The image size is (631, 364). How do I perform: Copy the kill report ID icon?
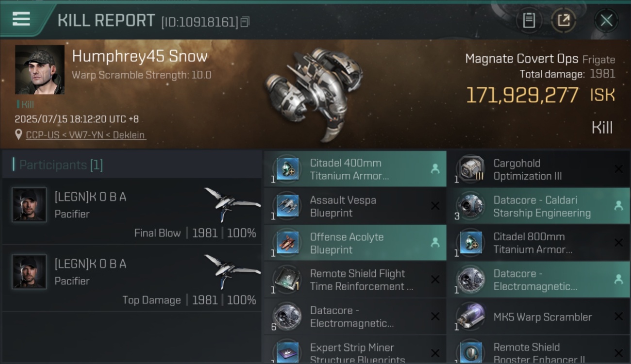tap(245, 22)
